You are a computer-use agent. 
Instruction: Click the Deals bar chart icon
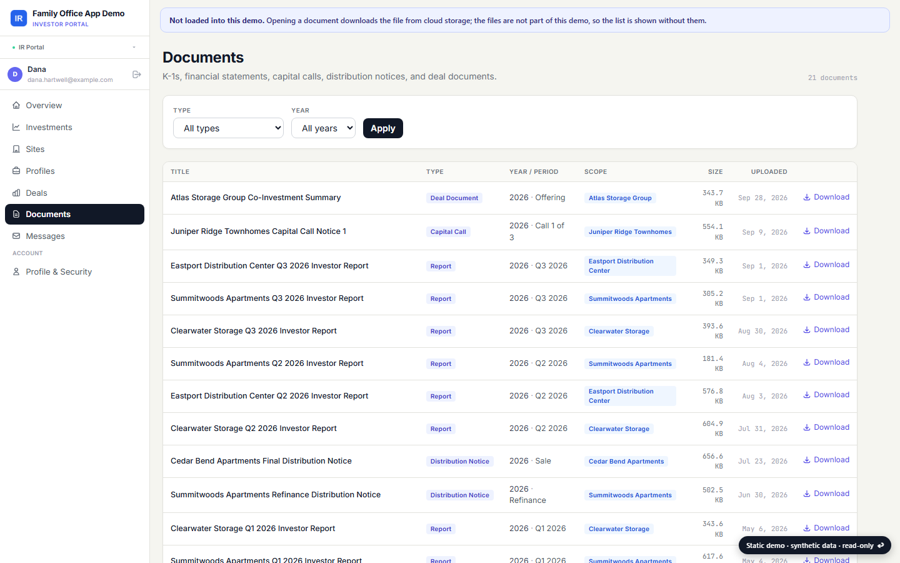pos(16,193)
